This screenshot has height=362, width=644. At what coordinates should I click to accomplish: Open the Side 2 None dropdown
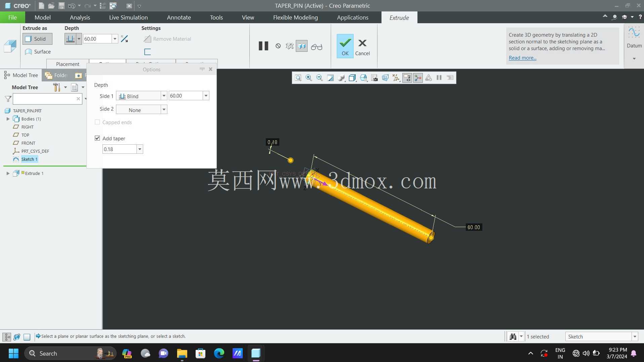click(164, 110)
